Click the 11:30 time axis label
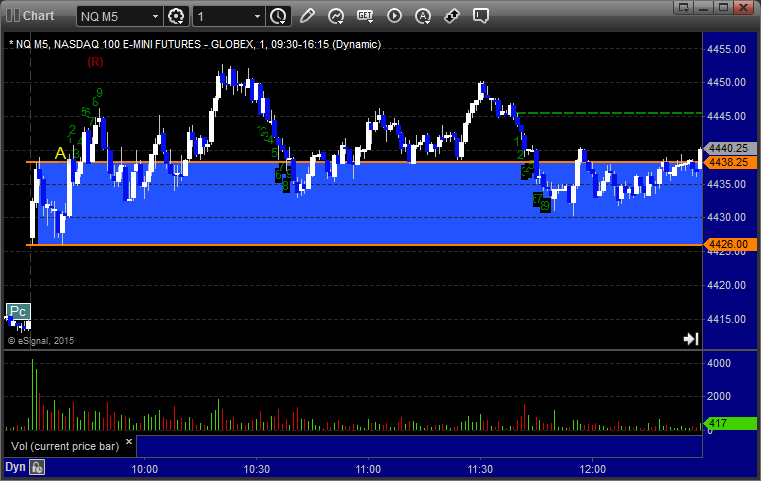Image resolution: width=761 pixels, height=481 pixels. [x=480, y=469]
